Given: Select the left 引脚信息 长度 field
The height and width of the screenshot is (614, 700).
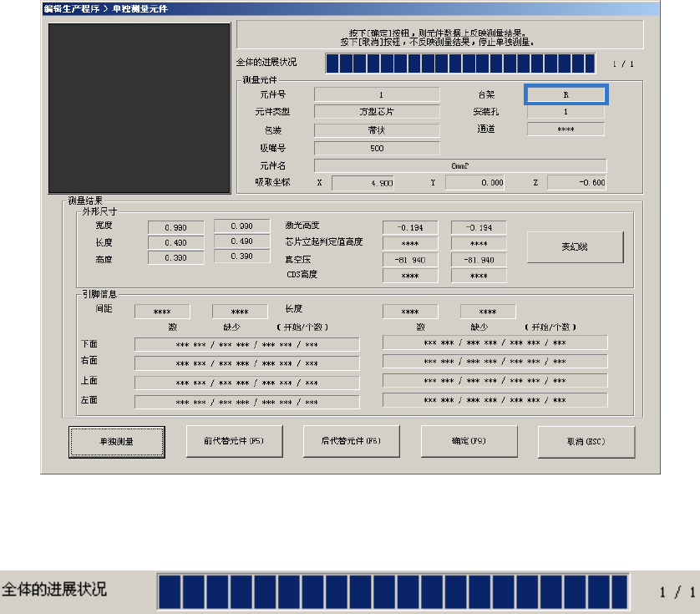Looking at the screenshot, I should 410,312.
